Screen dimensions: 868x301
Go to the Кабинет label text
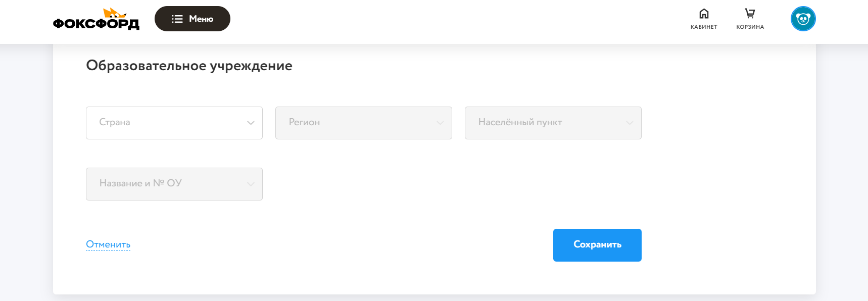tap(704, 27)
